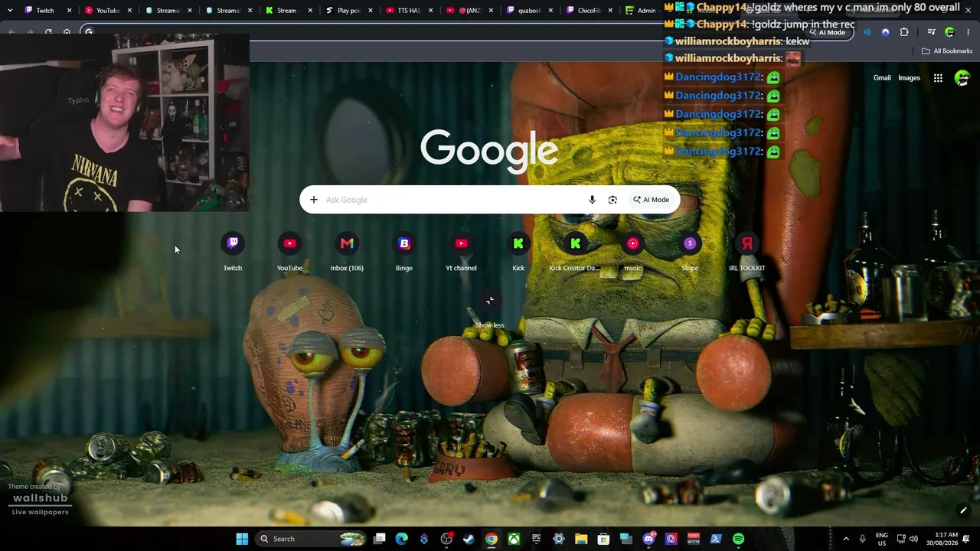Open the music shortcut tile
The image size is (980, 551).
pos(632,253)
